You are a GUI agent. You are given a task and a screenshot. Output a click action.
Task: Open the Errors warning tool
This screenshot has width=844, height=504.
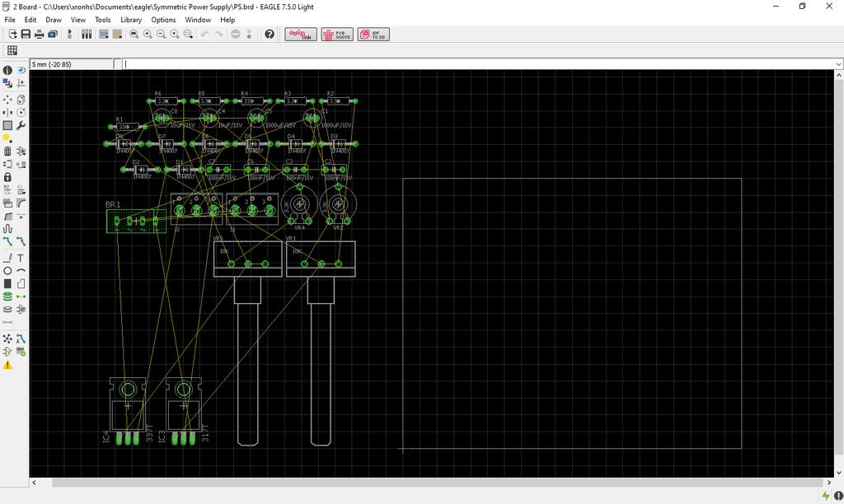pos(7,365)
